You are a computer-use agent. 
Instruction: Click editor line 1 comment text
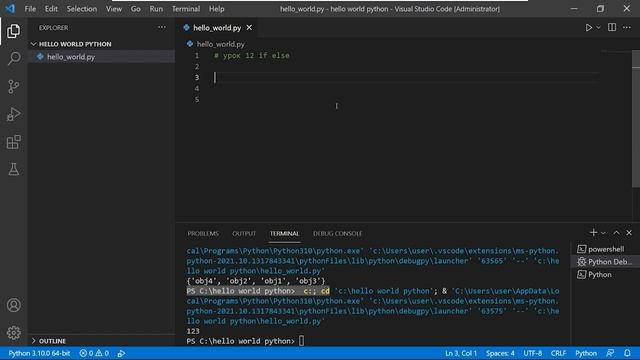point(252,56)
